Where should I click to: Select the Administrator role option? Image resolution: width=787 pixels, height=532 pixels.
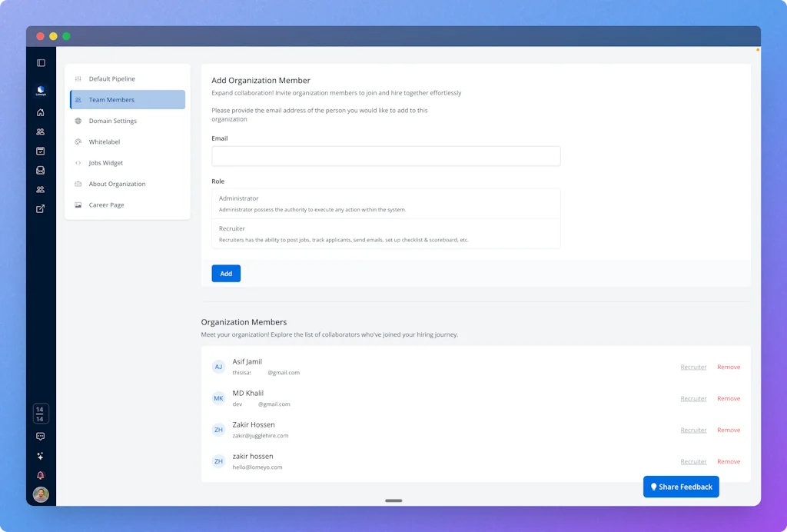[386, 204]
